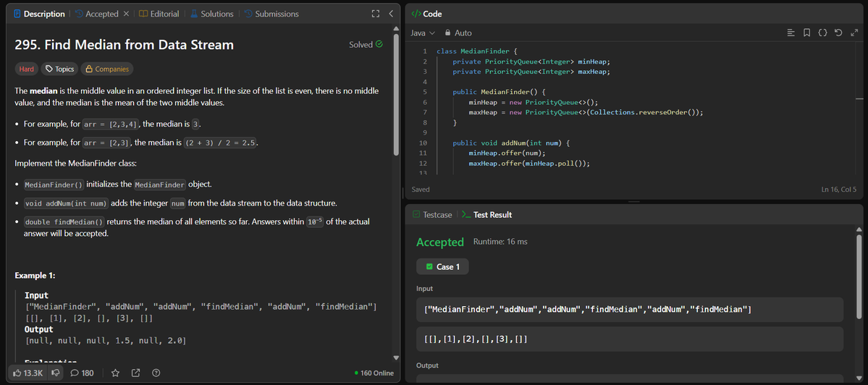Expand code editor to fullscreen

[x=854, y=33]
